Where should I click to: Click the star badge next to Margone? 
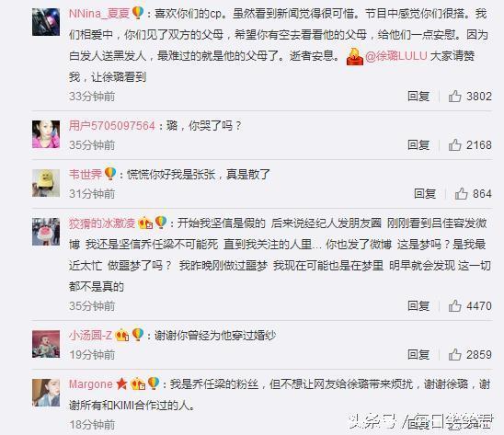(x=121, y=383)
